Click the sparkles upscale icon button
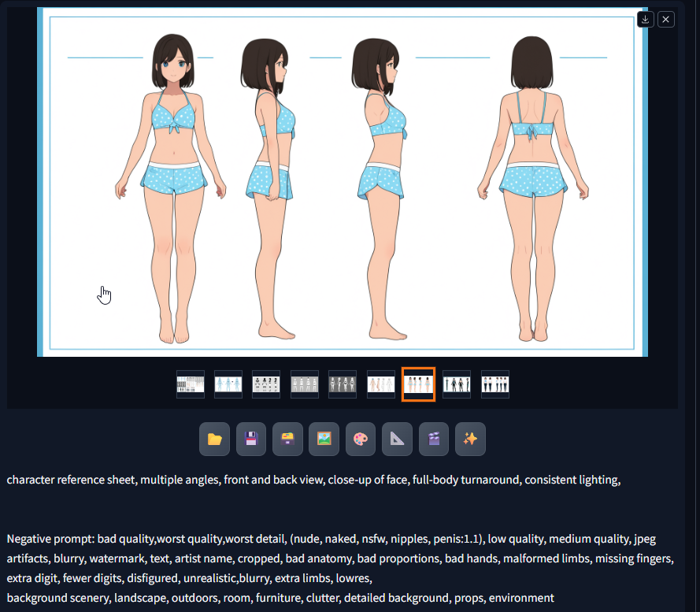Image resolution: width=700 pixels, height=612 pixels. coord(470,440)
